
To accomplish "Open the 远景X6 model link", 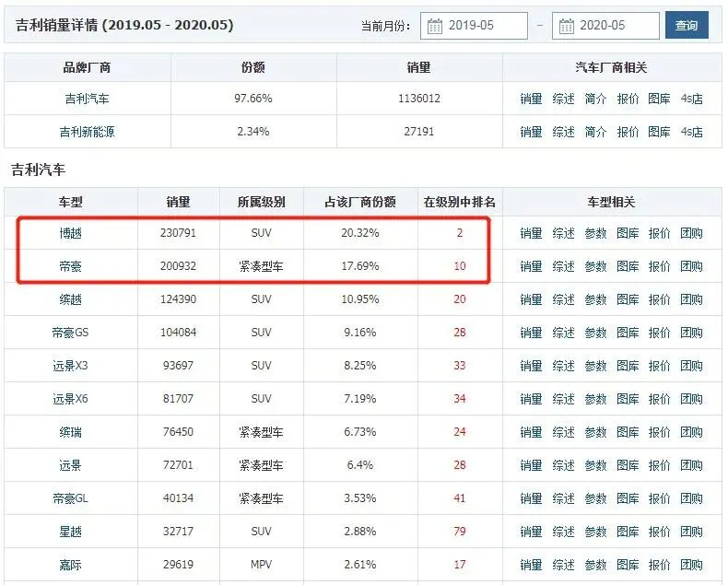I will click(x=70, y=399).
